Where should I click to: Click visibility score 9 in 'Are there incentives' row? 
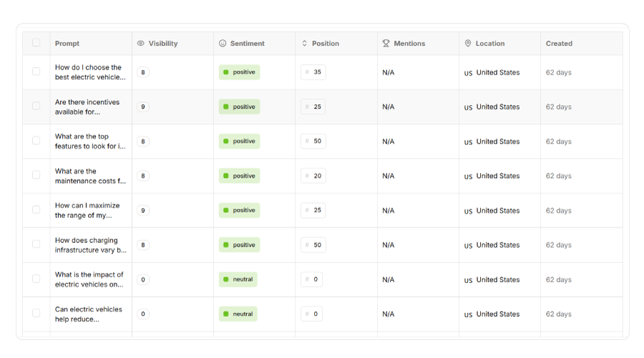tap(143, 107)
